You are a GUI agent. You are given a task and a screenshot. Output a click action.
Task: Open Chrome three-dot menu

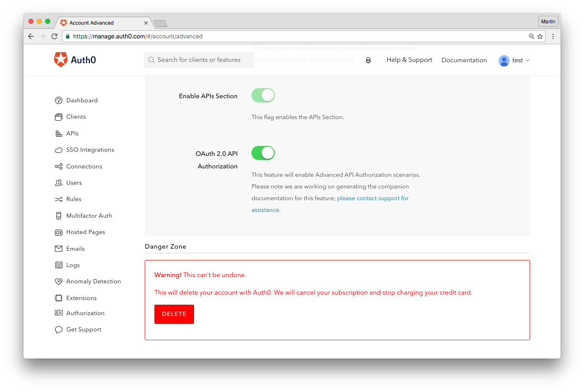pyautogui.click(x=553, y=36)
